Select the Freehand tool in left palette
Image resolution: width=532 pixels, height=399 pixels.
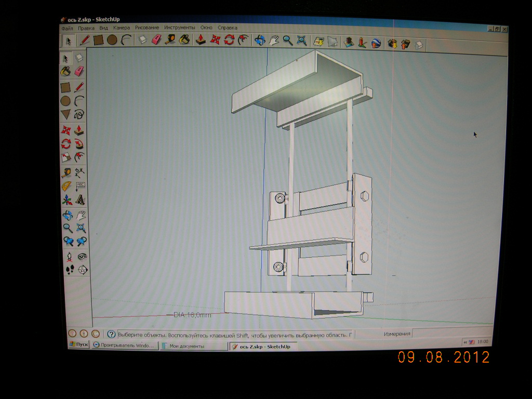coord(79,114)
